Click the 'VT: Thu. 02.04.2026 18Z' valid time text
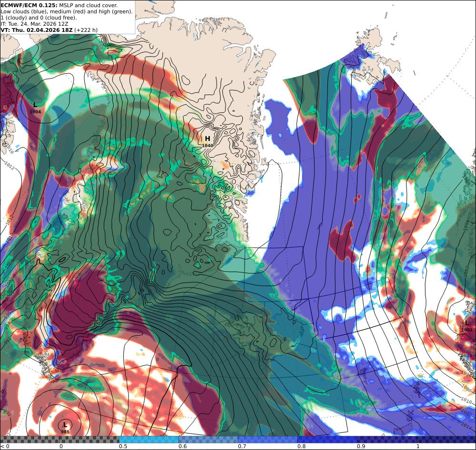476x450 pixels. click(x=37, y=30)
